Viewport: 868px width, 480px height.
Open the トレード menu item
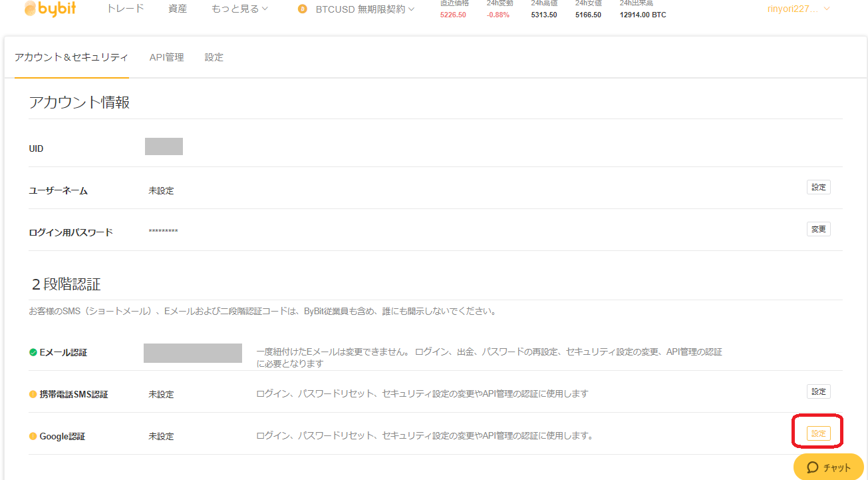(126, 9)
